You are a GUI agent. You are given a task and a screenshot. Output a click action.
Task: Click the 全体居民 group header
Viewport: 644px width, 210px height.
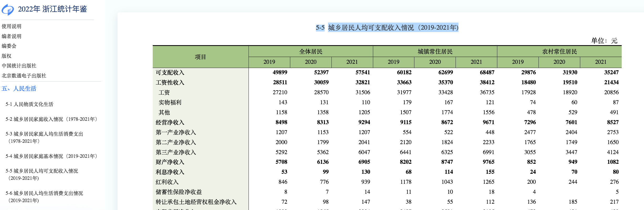tap(311, 51)
